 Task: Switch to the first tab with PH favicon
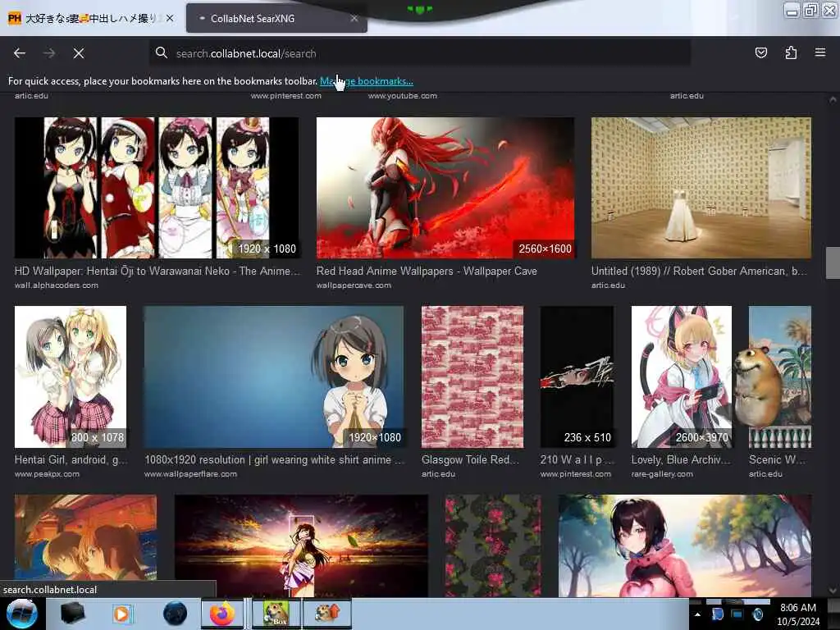coord(91,18)
